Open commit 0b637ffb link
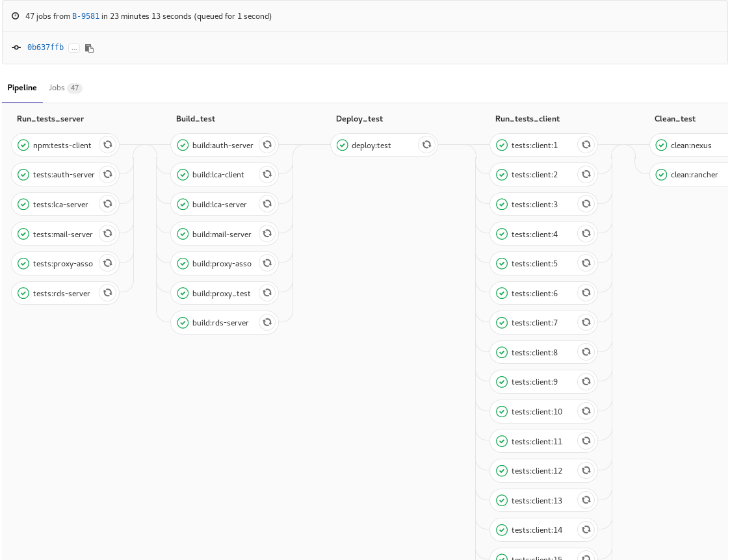Image resolution: width=730 pixels, height=560 pixels. pyautogui.click(x=46, y=47)
